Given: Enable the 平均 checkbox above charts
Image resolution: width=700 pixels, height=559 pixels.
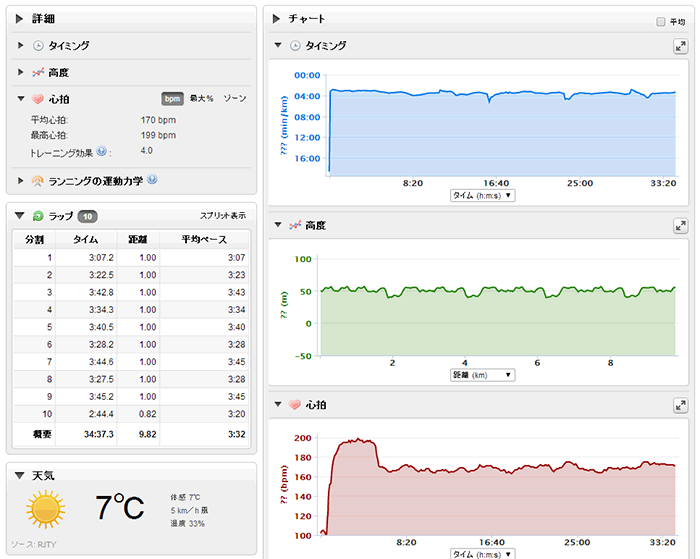Looking at the screenshot, I should 660,21.
